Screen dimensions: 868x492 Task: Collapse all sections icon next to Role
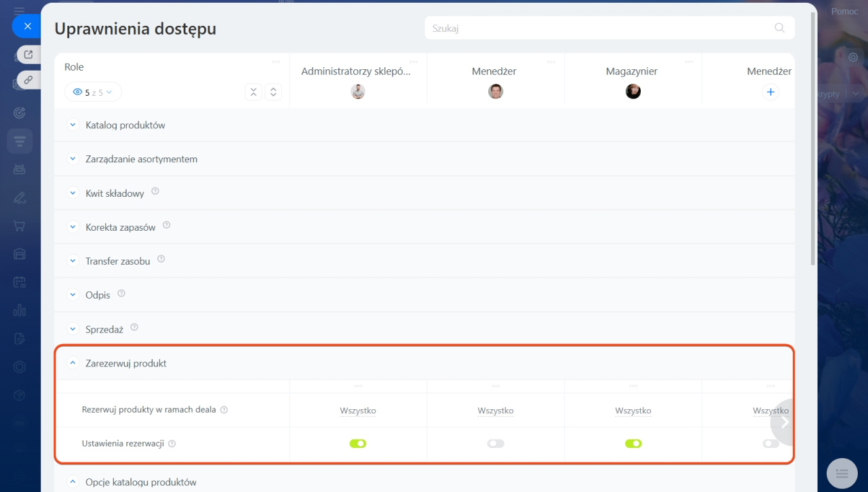click(x=253, y=92)
